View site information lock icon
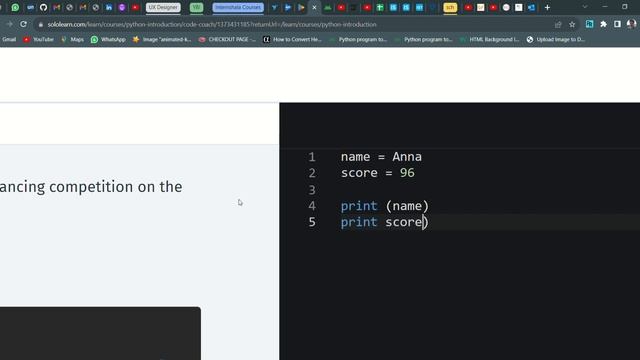This screenshot has height=360, width=640. point(40,24)
